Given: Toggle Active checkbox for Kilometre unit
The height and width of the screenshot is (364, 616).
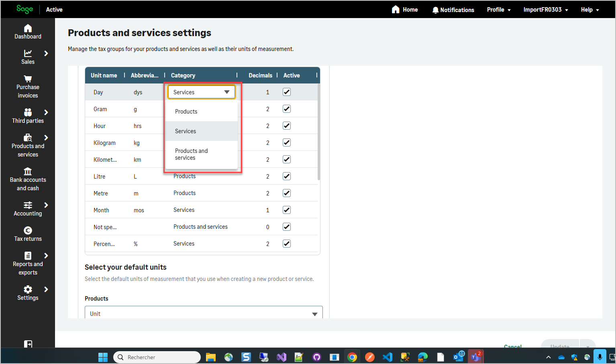Looking at the screenshot, I should [x=287, y=159].
